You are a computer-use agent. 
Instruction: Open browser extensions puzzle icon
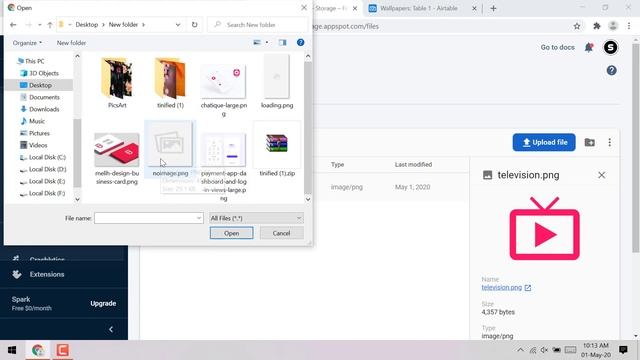point(597,26)
